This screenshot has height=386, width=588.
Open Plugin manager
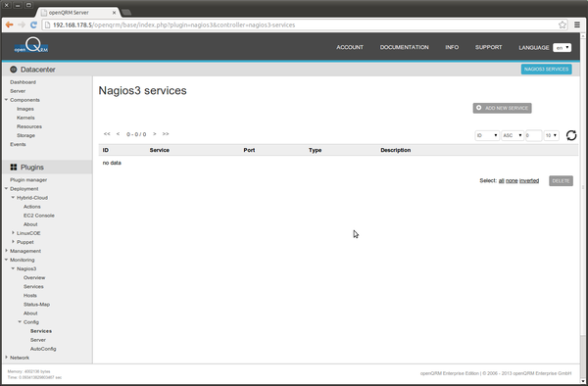click(x=28, y=180)
